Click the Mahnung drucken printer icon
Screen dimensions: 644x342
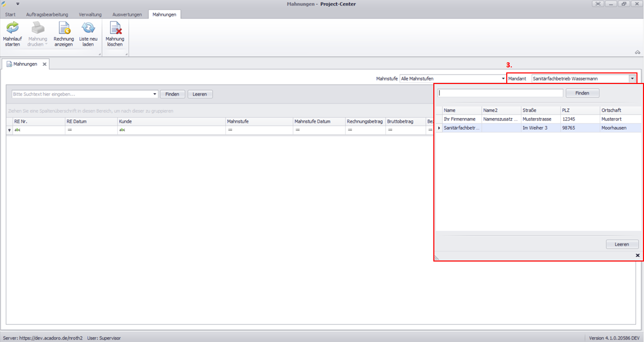38,28
